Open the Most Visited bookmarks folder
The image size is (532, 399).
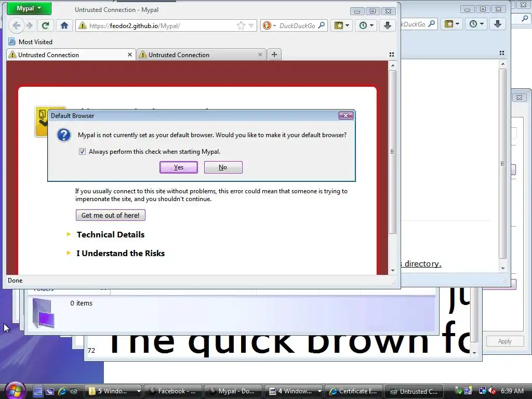click(x=31, y=42)
